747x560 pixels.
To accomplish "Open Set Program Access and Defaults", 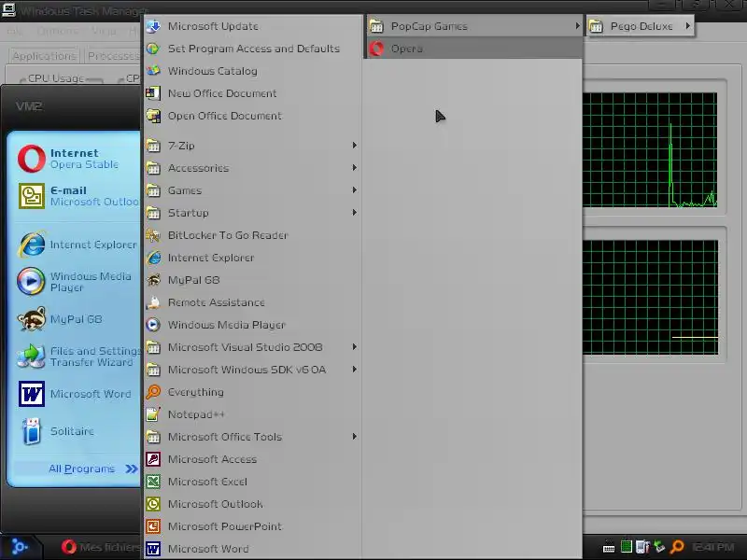I will point(252,49).
